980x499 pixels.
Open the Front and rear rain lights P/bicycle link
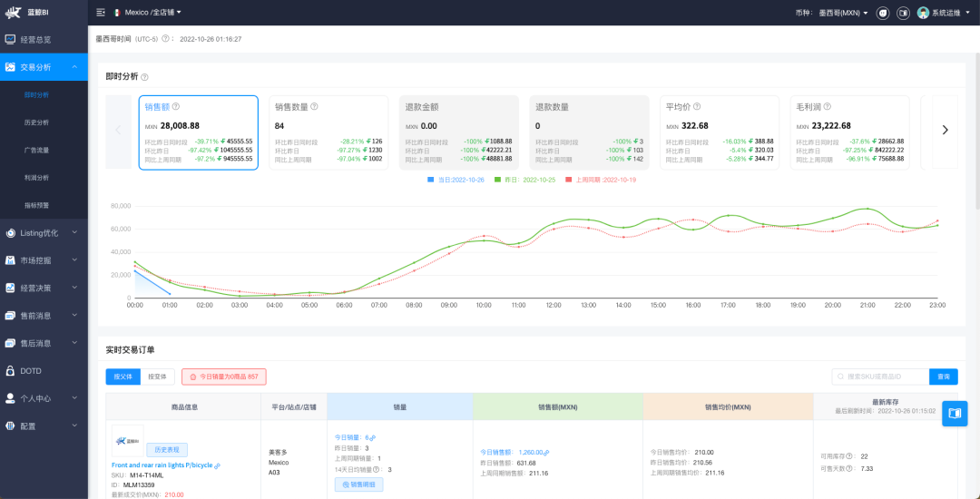point(162,465)
